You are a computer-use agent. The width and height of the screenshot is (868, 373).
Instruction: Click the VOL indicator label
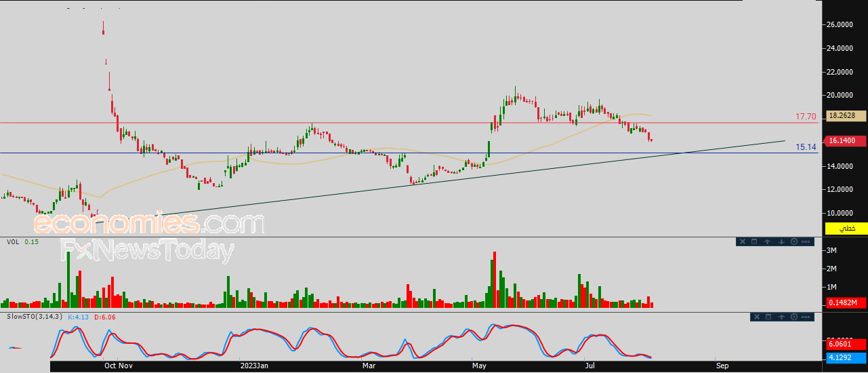(x=13, y=241)
